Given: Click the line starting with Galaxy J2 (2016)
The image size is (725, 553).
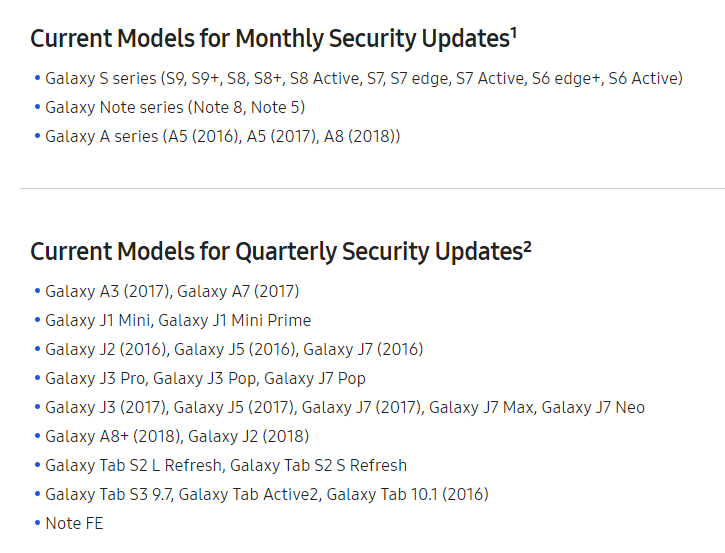Looking at the screenshot, I should [x=234, y=349].
